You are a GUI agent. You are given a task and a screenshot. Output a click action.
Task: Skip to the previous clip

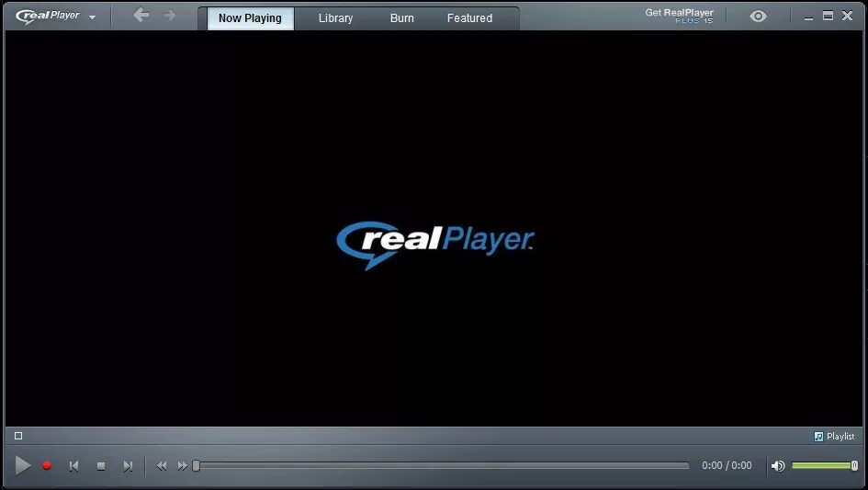point(73,466)
